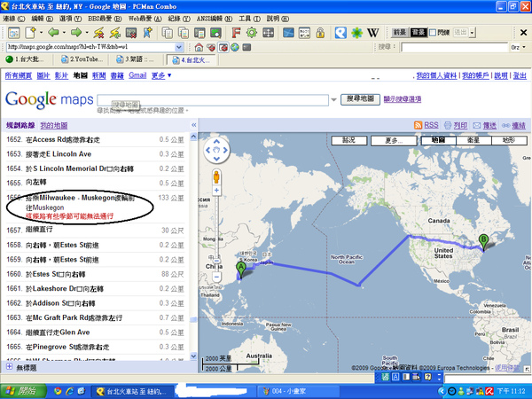This screenshot has width=532, height=399.
Task: Switch to tab 2.YouTube
Action: pos(82,59)
